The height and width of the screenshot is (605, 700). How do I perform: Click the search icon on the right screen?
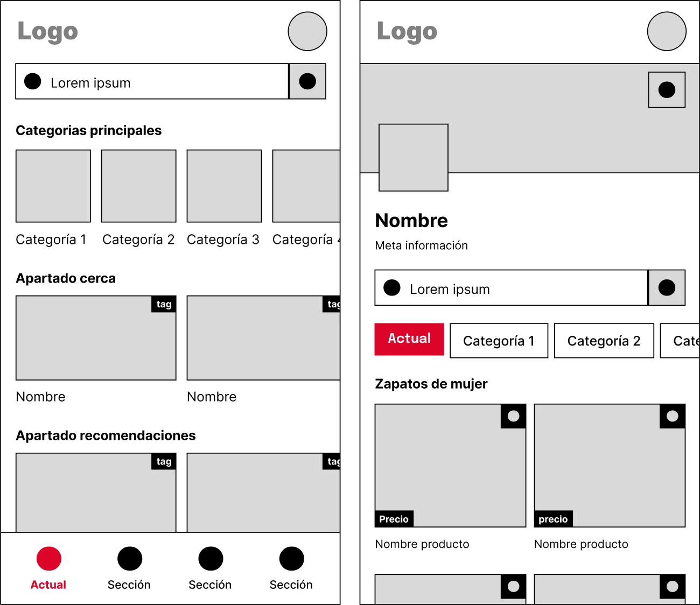click(667, 287)
